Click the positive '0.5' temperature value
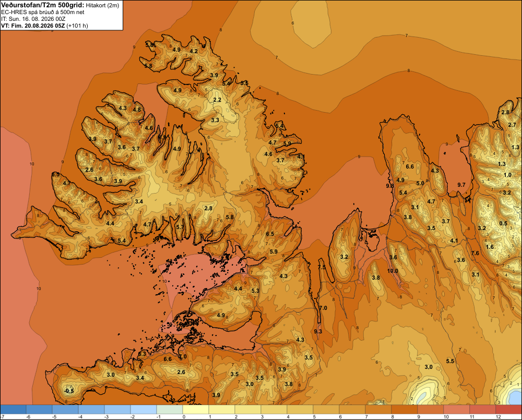The height and width of the screenshot is (420, 522). [503, 224]
